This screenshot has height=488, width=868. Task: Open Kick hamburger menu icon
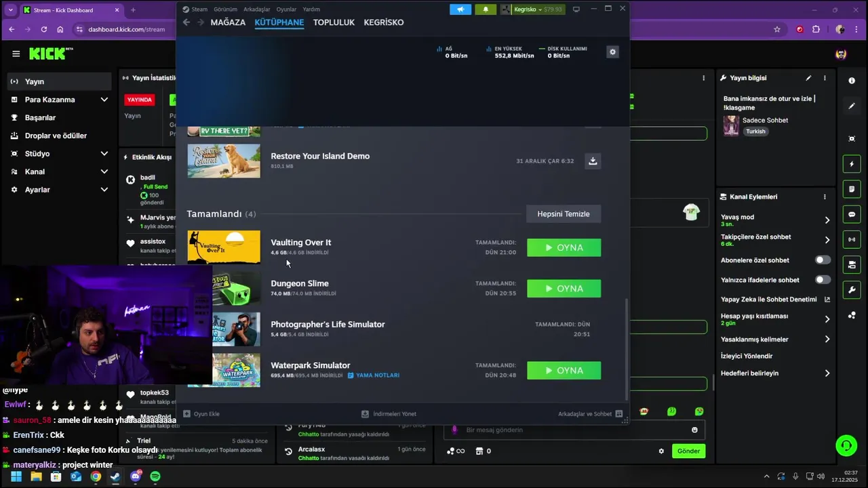(16, 54)
